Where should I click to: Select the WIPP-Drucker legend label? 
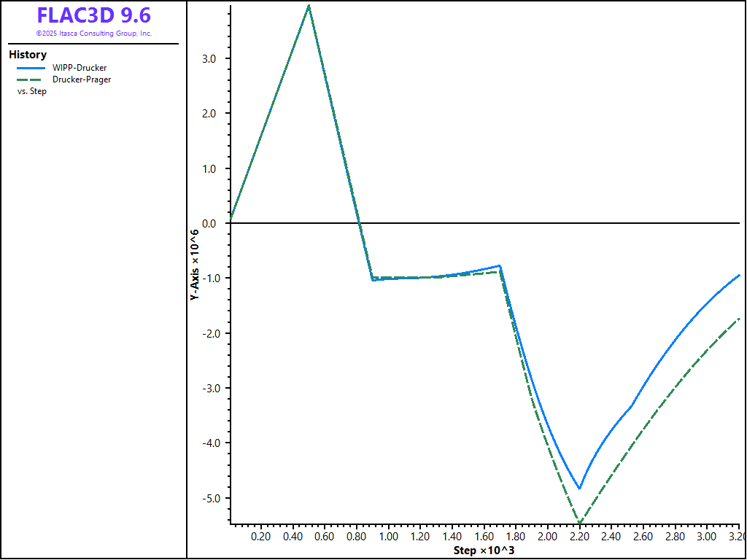pyautogui.click(x=80, y=68)
